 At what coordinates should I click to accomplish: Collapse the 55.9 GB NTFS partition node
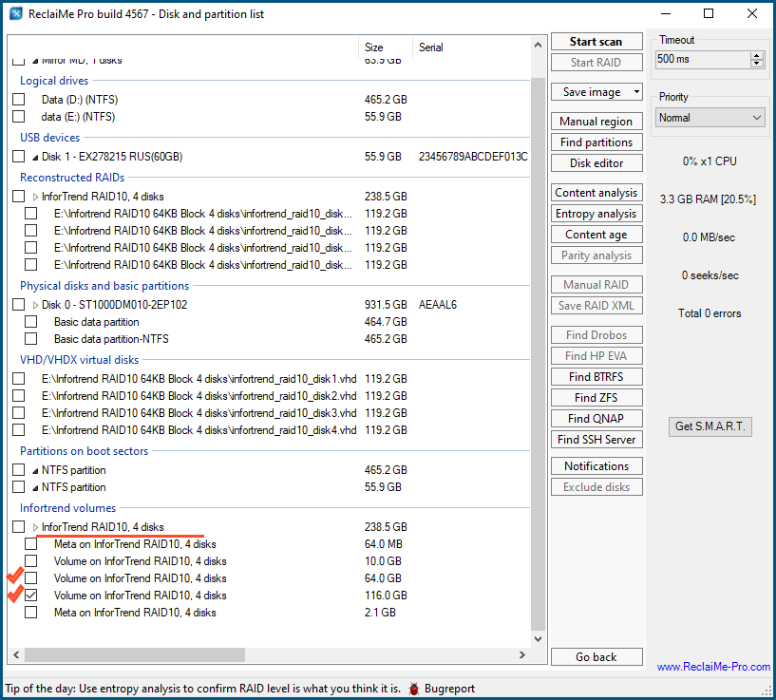(x=35, y=488)
